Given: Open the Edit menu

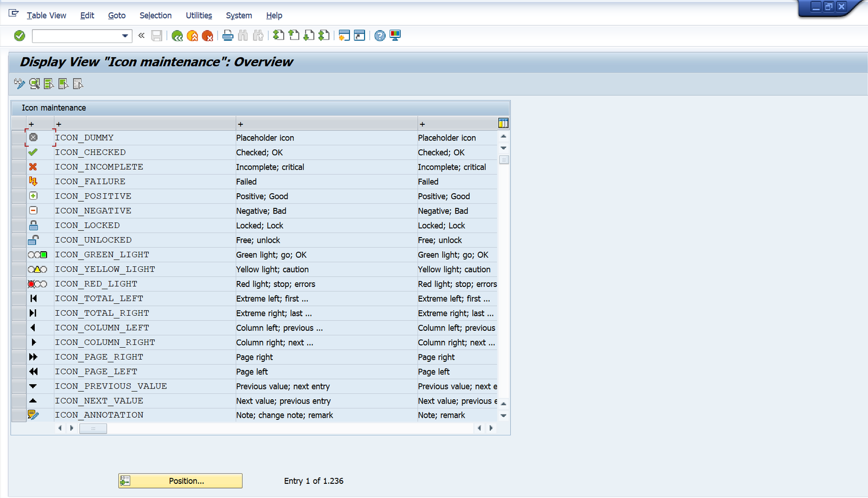Looking at the screenshot, I should [x=87, y=15].
